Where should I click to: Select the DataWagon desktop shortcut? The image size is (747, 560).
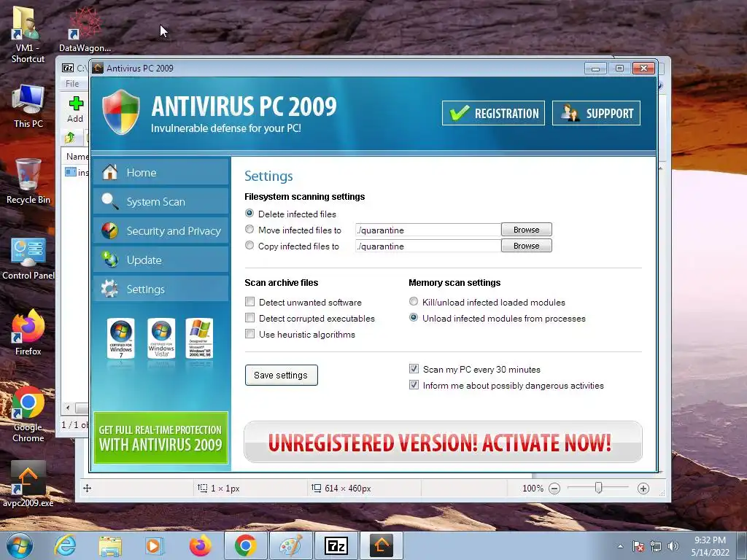pos(85,29)
